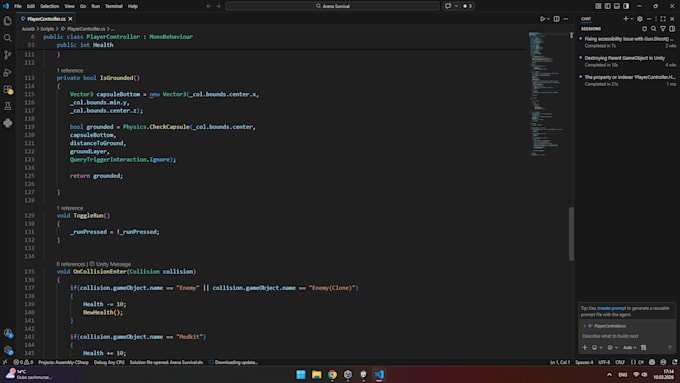Open the Auto model picker dropdown
Screen dimensions: 680x383
pos(629,347)
